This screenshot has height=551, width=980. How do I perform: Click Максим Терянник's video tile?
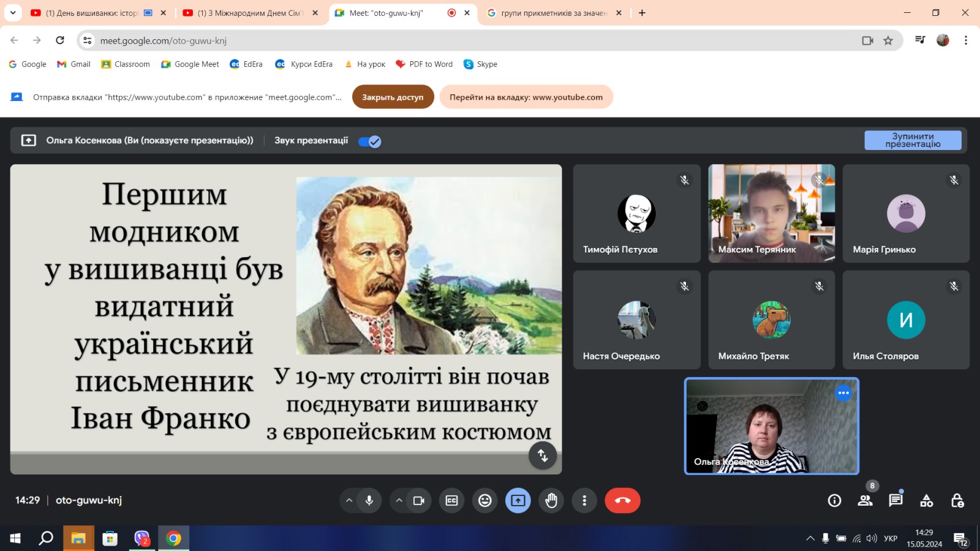pos(771,213)
